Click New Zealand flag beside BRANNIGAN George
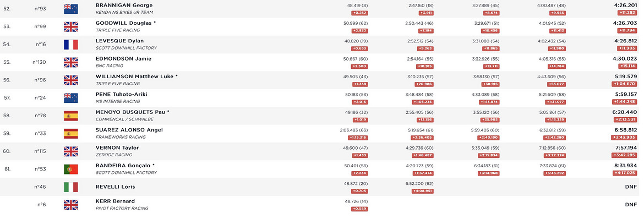Screen dimensions: 644x219 coord(70,9)
